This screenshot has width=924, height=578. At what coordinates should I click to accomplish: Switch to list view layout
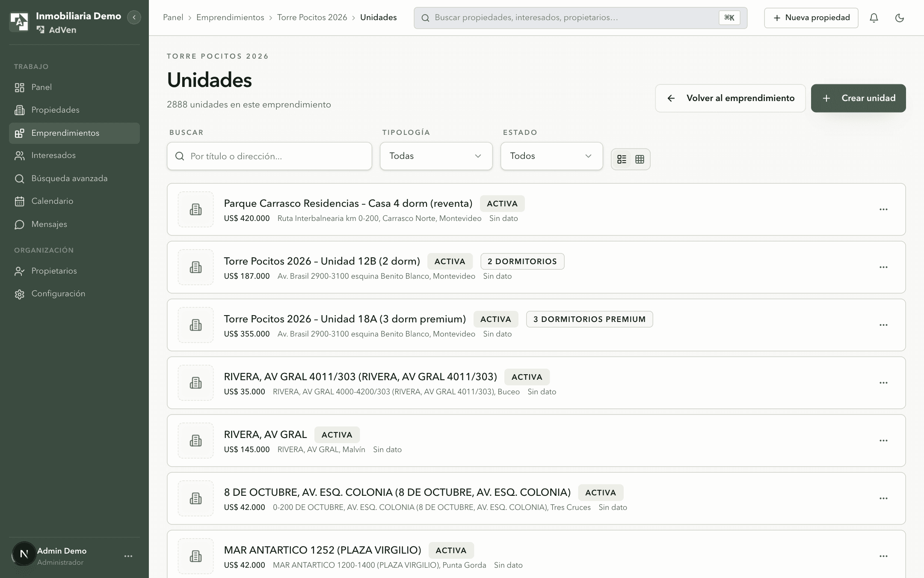[622, 159]
